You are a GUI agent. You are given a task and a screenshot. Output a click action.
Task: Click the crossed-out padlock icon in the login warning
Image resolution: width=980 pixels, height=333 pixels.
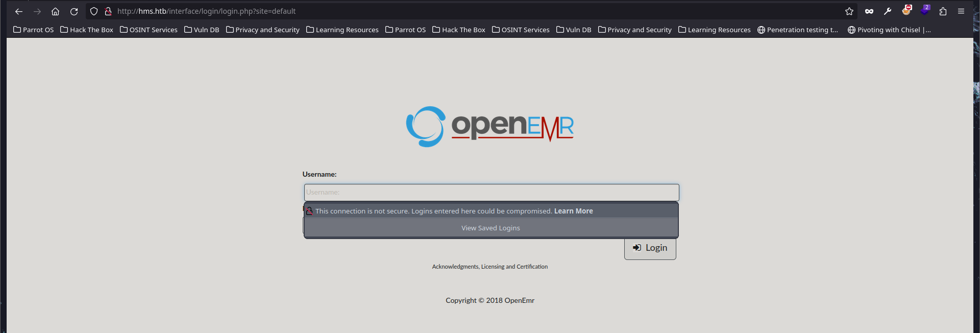coord(309,211)
